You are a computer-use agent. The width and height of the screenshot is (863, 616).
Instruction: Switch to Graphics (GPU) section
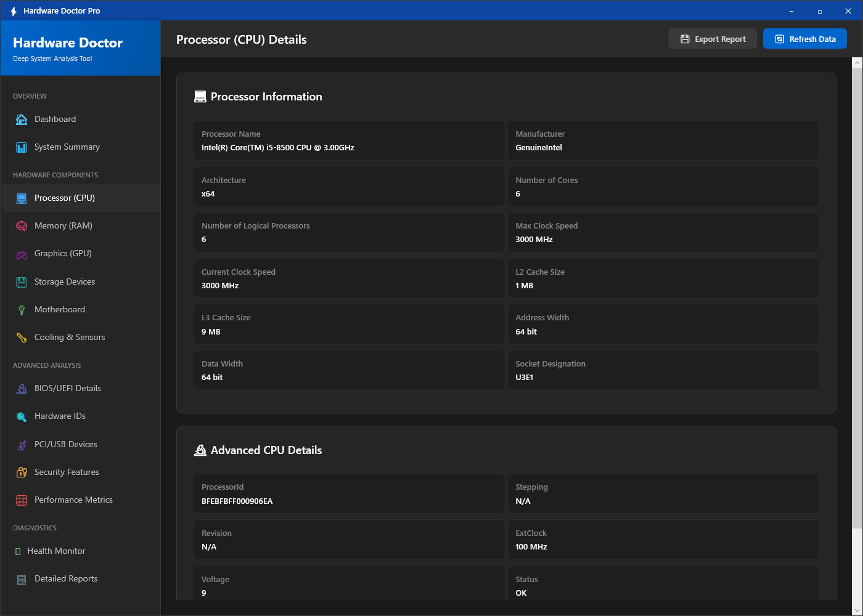(81, 254)
